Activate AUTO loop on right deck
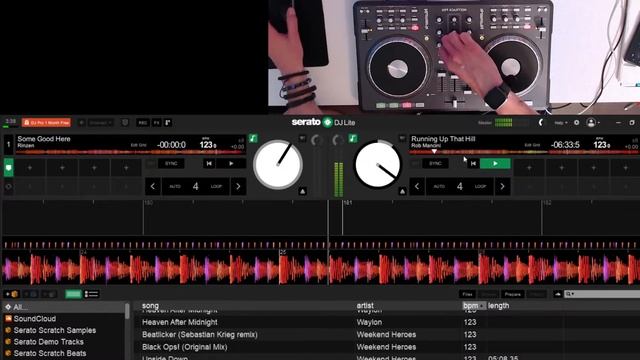The width and height of the screenshot is (640, 360). pyautogui.click(x=439, y=187)
